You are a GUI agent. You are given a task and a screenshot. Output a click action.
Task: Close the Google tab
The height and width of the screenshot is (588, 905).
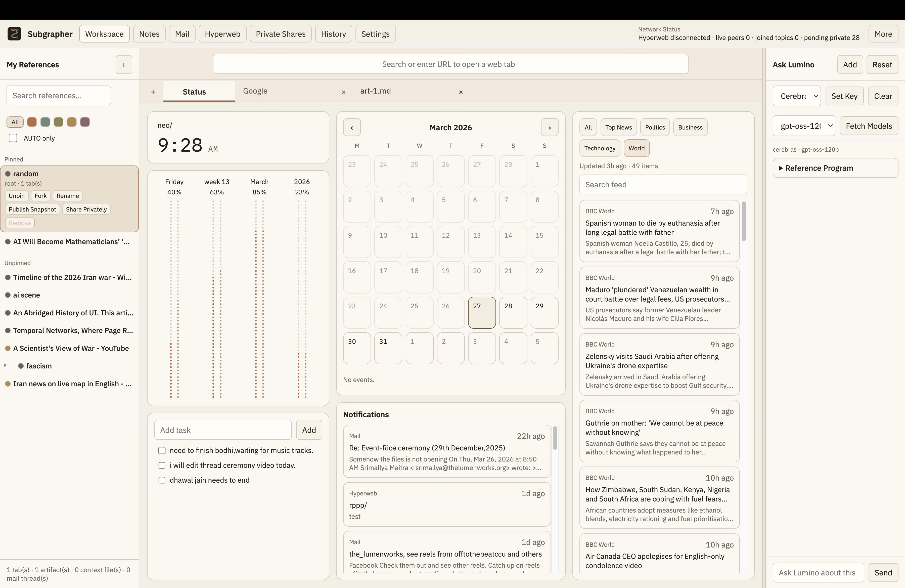tap(343, 92)
